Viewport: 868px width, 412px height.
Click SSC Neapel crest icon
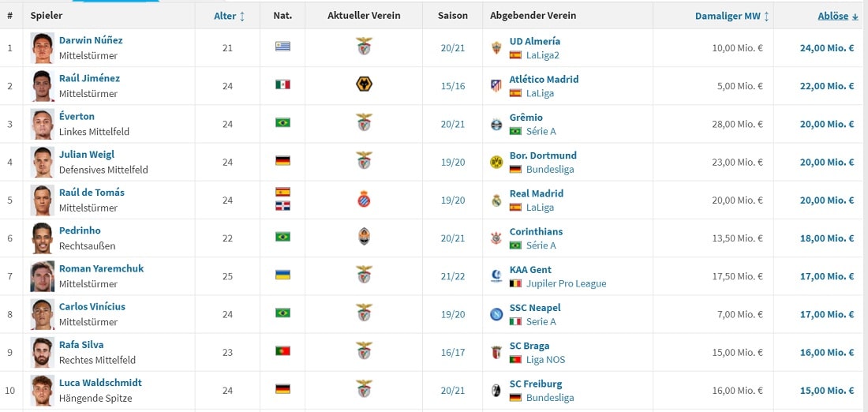pyautogui.click(x=496, y=314)
